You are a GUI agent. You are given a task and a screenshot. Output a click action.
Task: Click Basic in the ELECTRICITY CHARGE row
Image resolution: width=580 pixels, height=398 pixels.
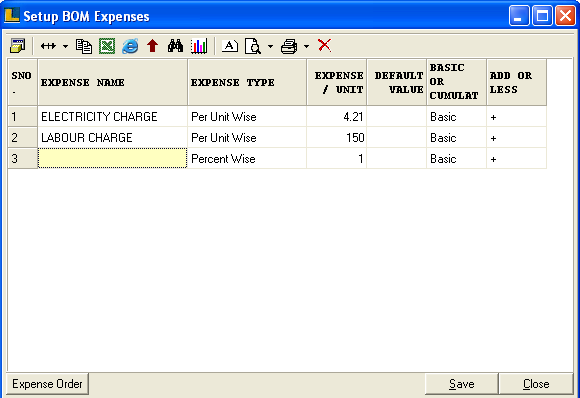[x=456, y=117]
